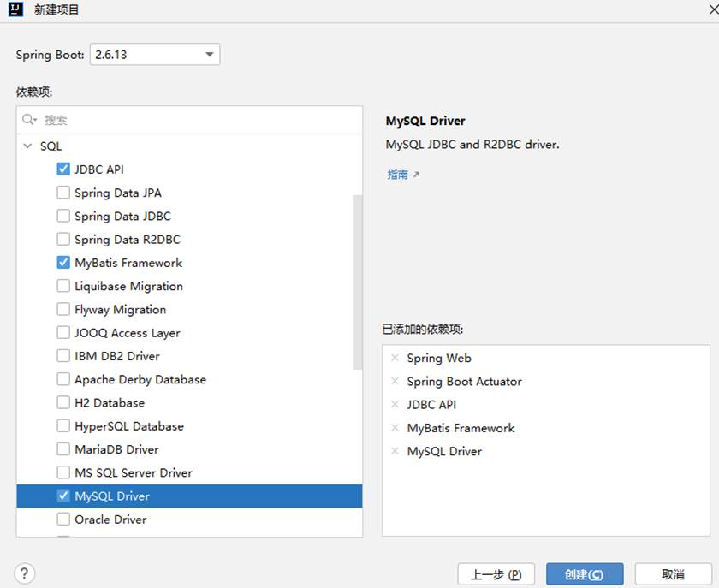Enable the Flyway Migration checkbox
The image size is (719, 588).
63,310
